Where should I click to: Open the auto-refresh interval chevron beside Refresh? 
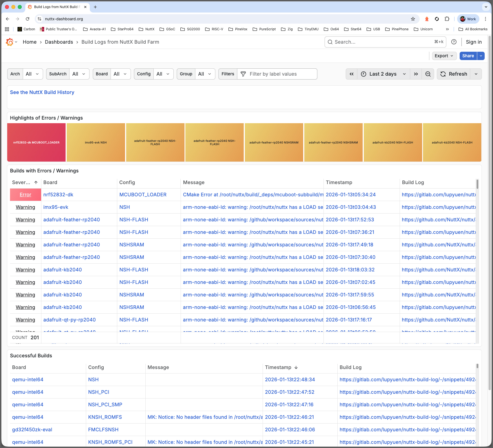tap(476, 74)
